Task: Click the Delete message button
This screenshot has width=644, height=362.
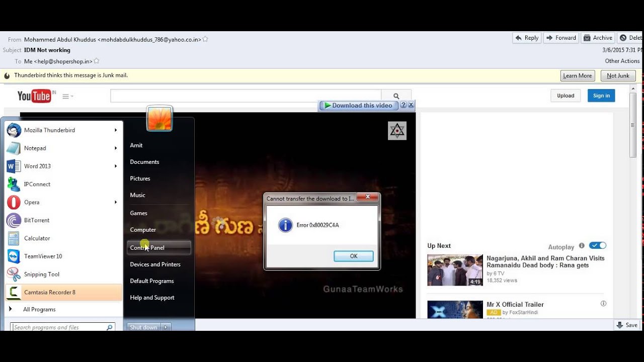Action: 630,38
